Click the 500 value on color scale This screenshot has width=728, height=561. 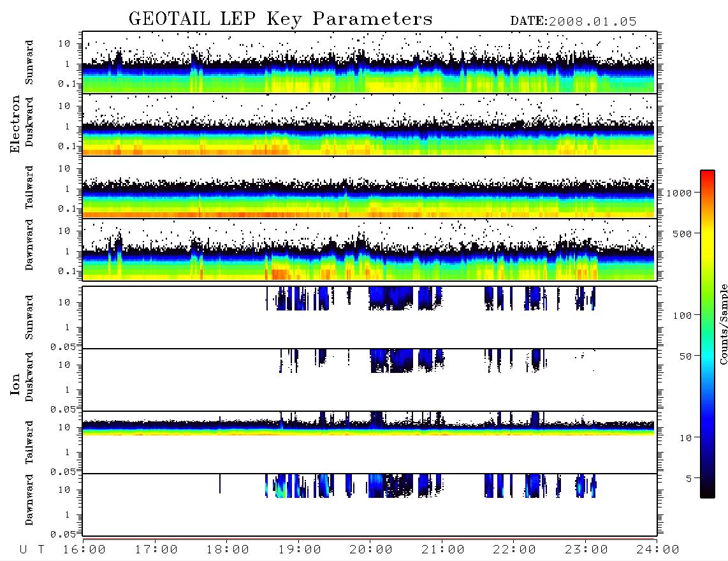683,233
